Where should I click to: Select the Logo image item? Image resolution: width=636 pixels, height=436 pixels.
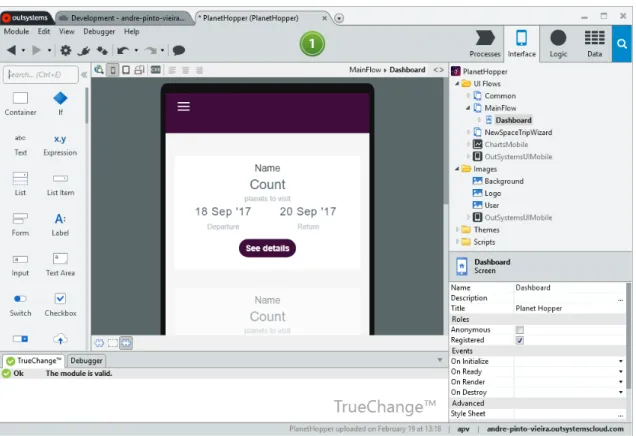(487, 193)
